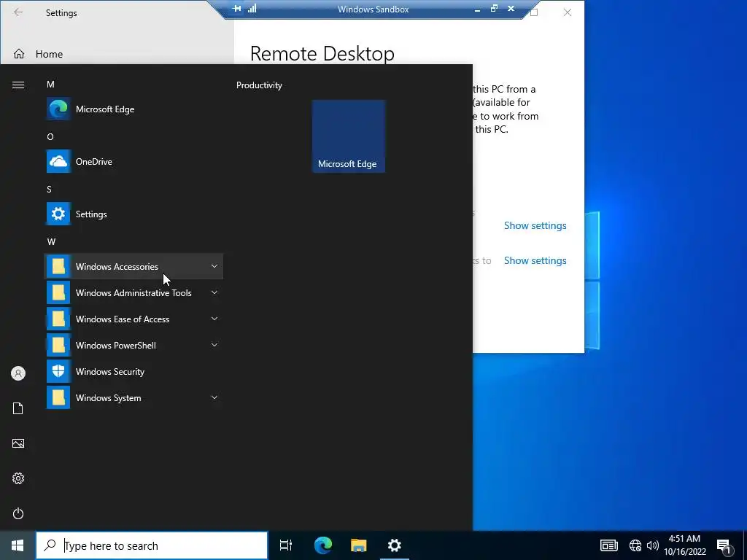Open Task View on the taskbar
Screen dimensions: 747x560
[x=286, y=545]
